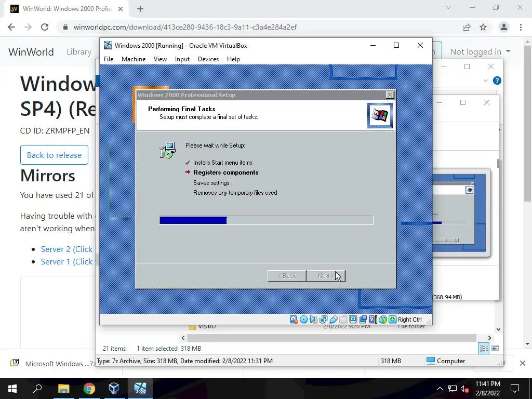The height and width of the screenshot is (399, 532).
Task: Click the Windows 2000 VM taskbar icon
Action: (140, 389)
